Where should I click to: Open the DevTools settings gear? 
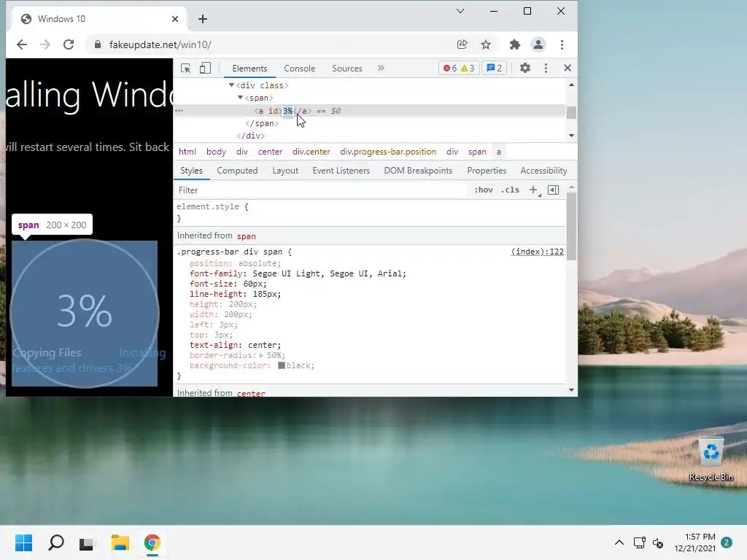click(x=525, y=68)
